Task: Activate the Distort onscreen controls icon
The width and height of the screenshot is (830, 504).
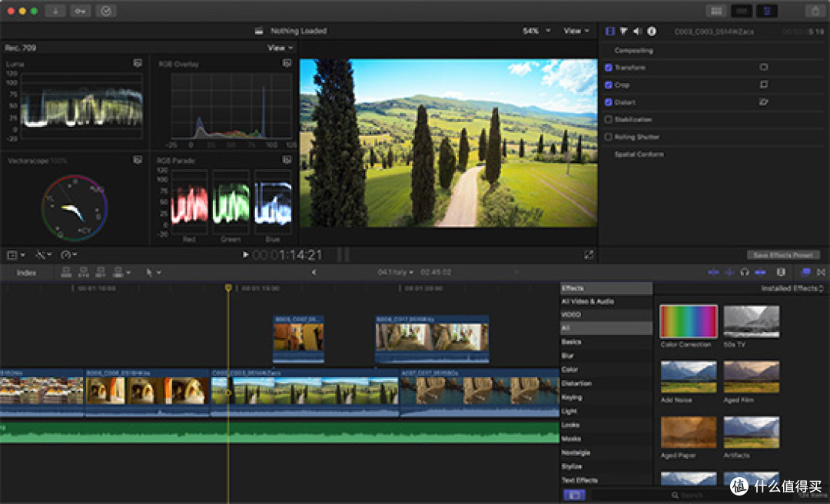Action: click(x=763, y=101)
